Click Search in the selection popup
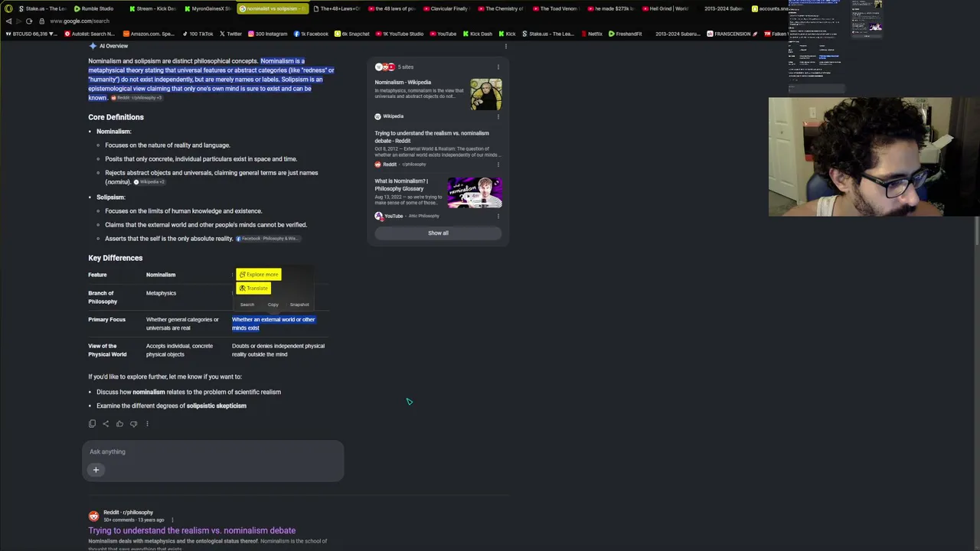The width and height of the screenshot is (980, 551). point(247,305)
